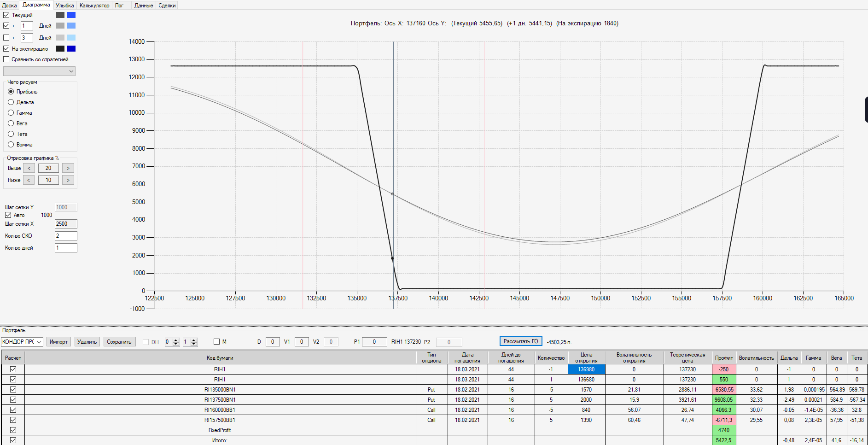868x445 pixels.
Task: Switch to the Улыбка tab
Action: [x=64, y=6]
